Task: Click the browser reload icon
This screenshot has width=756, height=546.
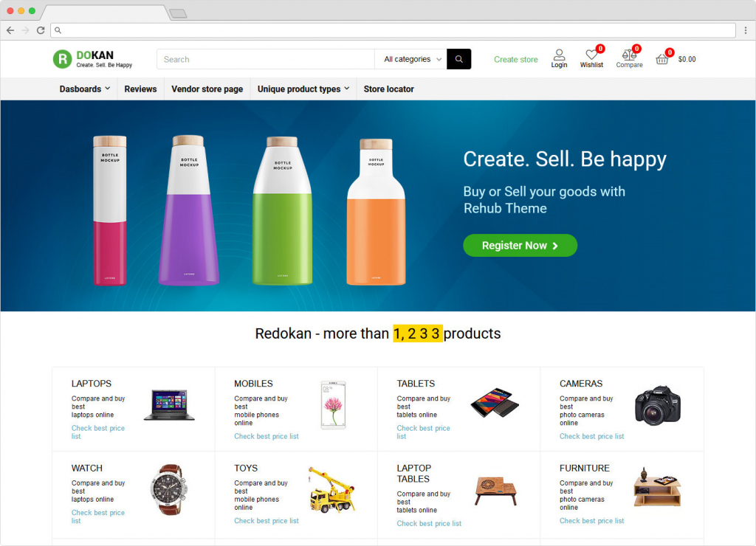Action: (41, 30)
